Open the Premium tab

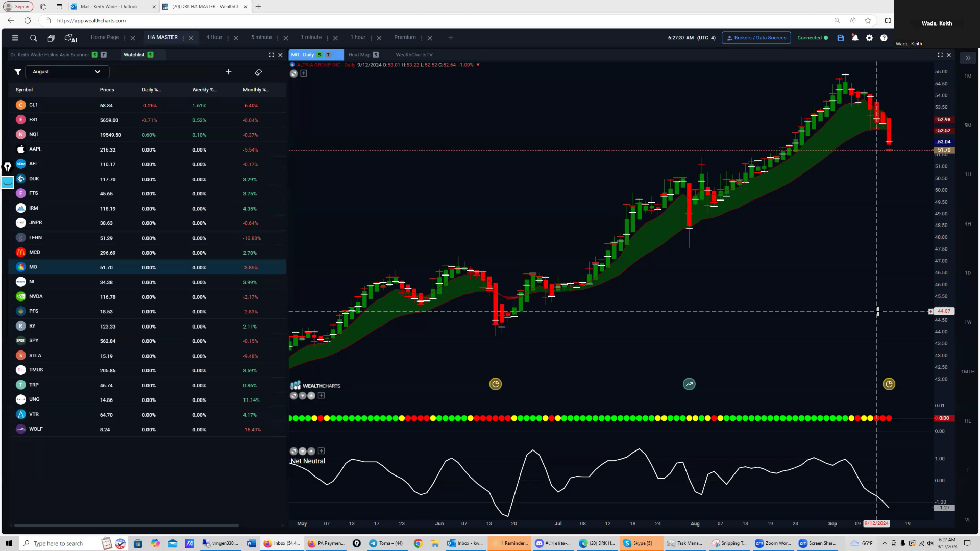tap(405, 37)
